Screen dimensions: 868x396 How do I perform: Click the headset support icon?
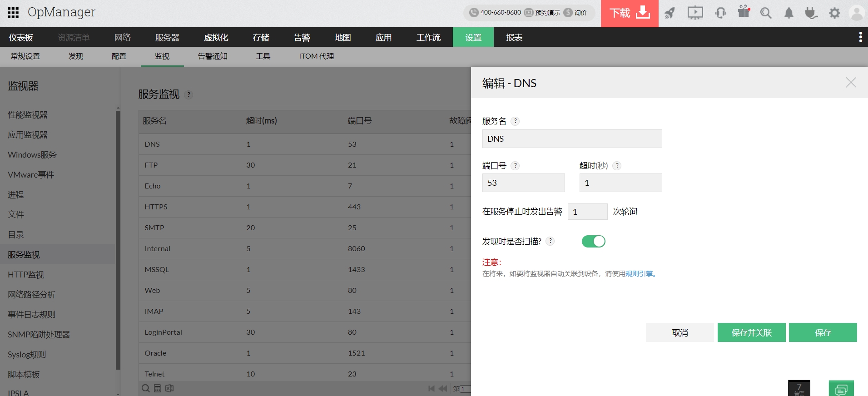tap(720, 13)
